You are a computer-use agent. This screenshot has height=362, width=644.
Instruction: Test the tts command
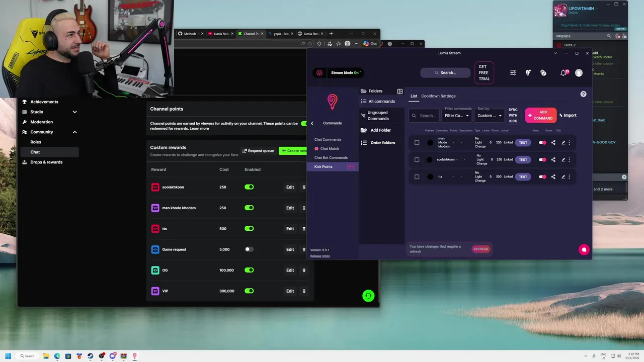(x=523, y=177)
